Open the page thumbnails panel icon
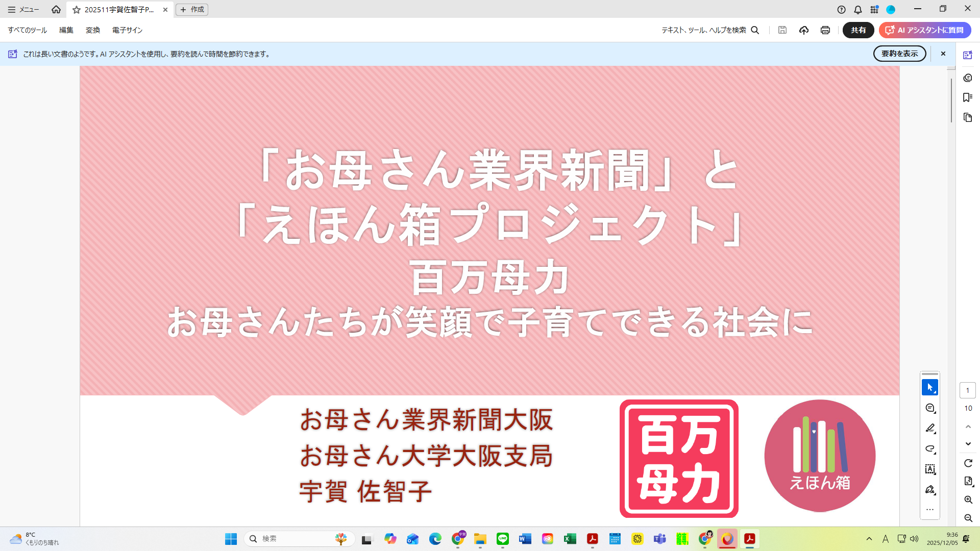980x551 pixels. 967,118
